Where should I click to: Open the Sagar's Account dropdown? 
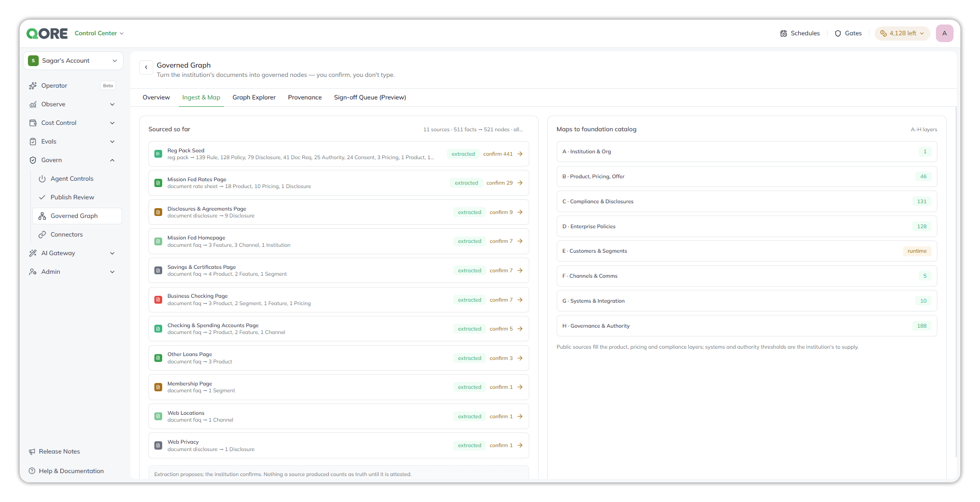coord(73,61)
